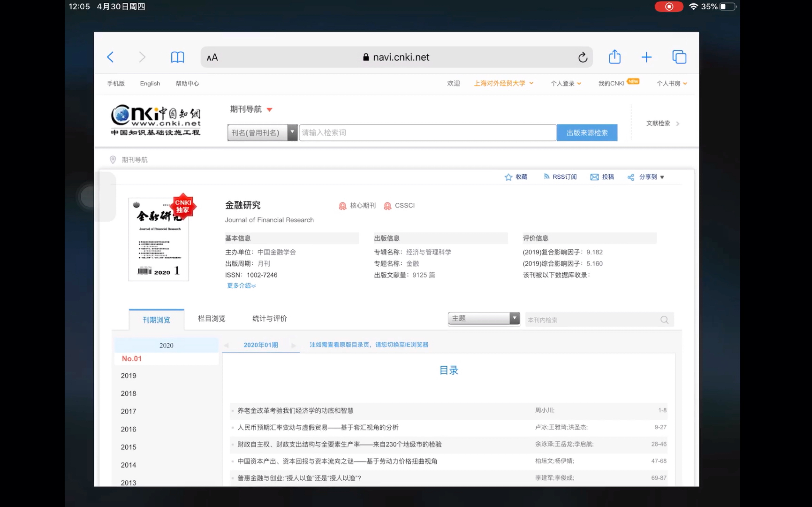Switch to the 栏目浏览 tab
Image resolution: width=812 pixels, height=507 pixels.
tap(211, 319)
